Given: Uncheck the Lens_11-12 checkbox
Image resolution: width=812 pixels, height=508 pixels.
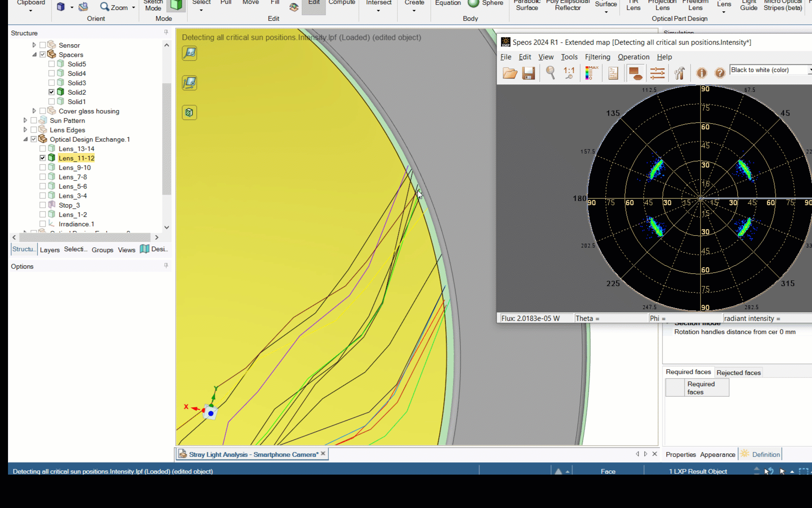Looking at the screenshot, I should (43, 158).
